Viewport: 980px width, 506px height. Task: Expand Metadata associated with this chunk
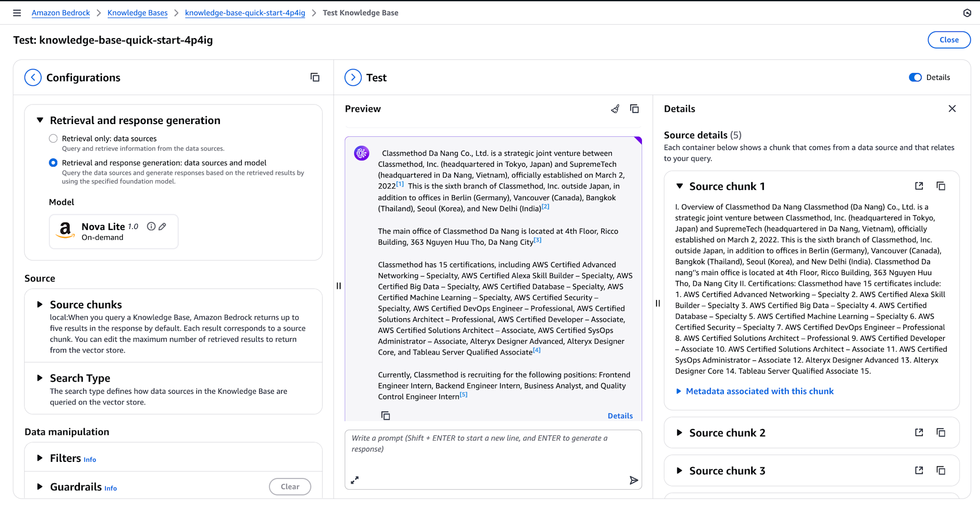point(755,391)
